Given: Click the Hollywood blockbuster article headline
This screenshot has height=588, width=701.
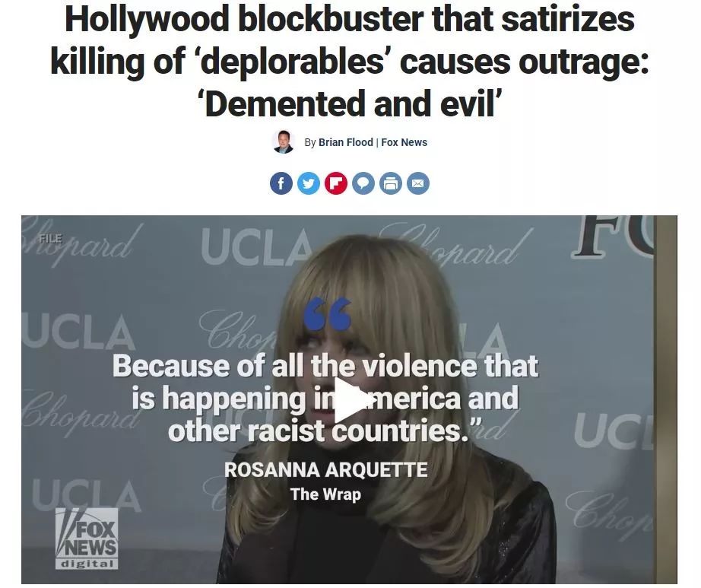Looking at the screenshot, I should pos(350,61).
